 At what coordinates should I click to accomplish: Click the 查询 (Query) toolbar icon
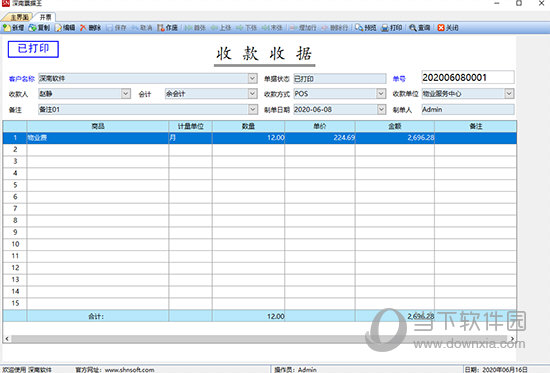click(x=420, y=27)
